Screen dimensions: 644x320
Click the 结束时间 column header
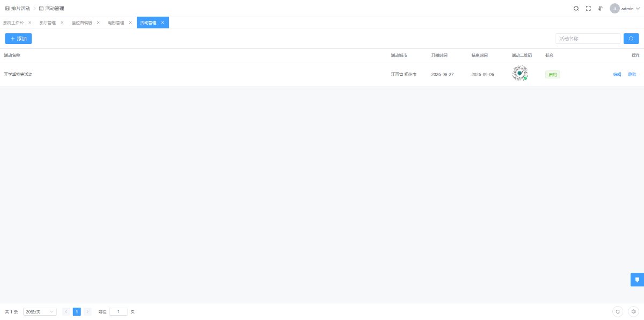(x=479, y=55)
